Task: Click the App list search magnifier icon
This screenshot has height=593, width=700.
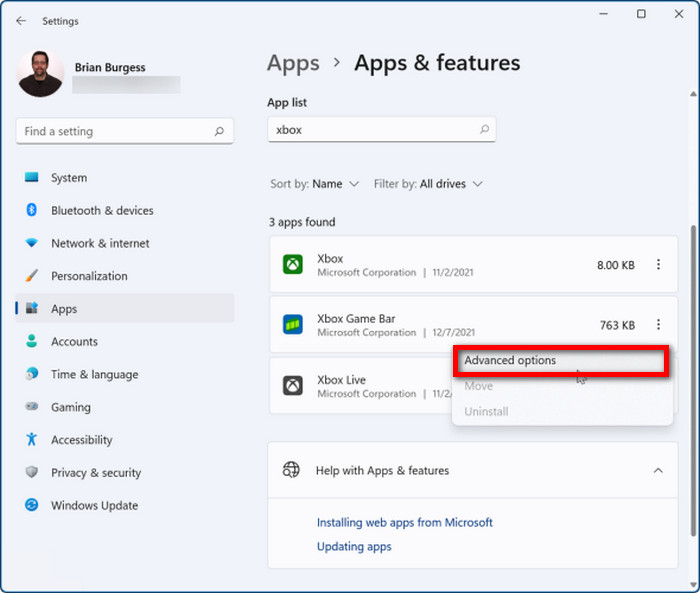Action: (484, 129)
